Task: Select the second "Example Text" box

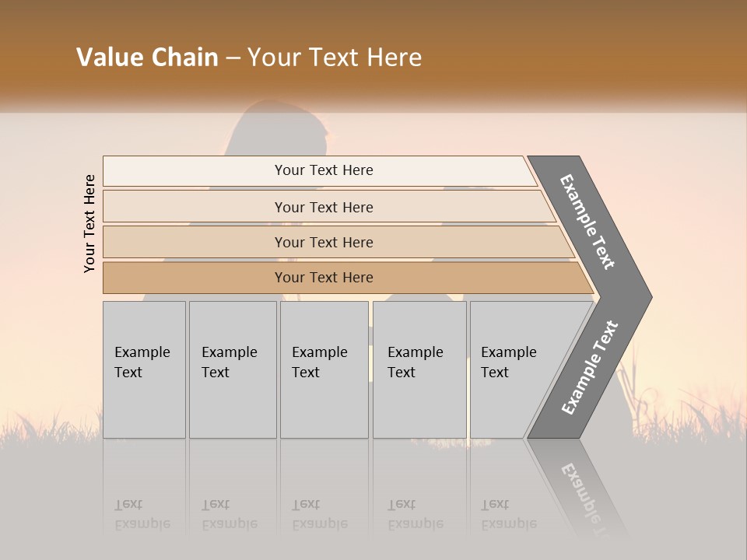Action: pyautogui.click(x=232, y=369)
